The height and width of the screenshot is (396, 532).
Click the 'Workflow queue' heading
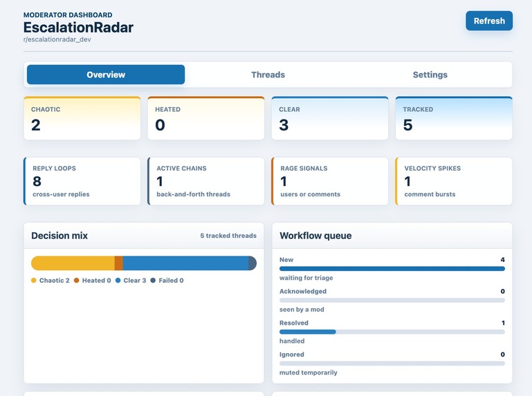tap(315, 236)
